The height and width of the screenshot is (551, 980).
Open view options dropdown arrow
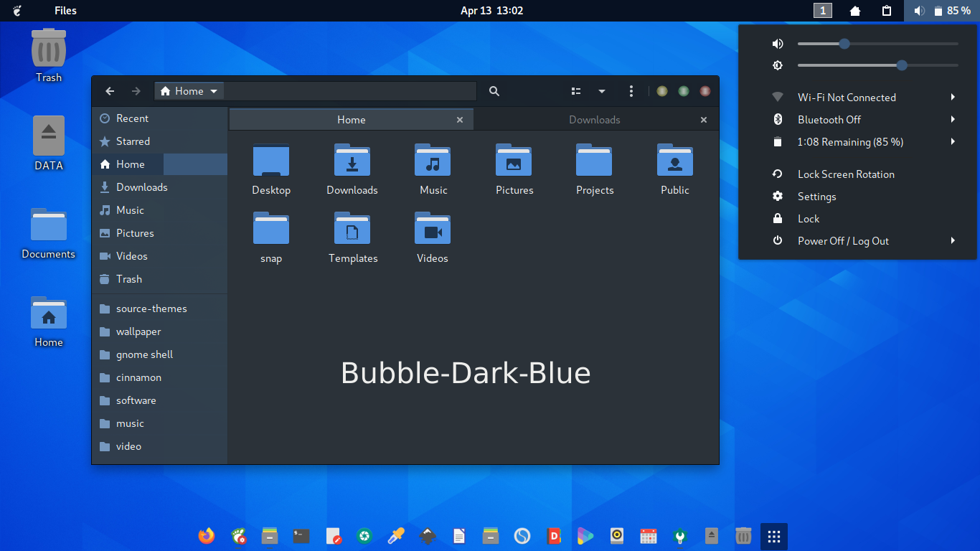pos(602,91)
